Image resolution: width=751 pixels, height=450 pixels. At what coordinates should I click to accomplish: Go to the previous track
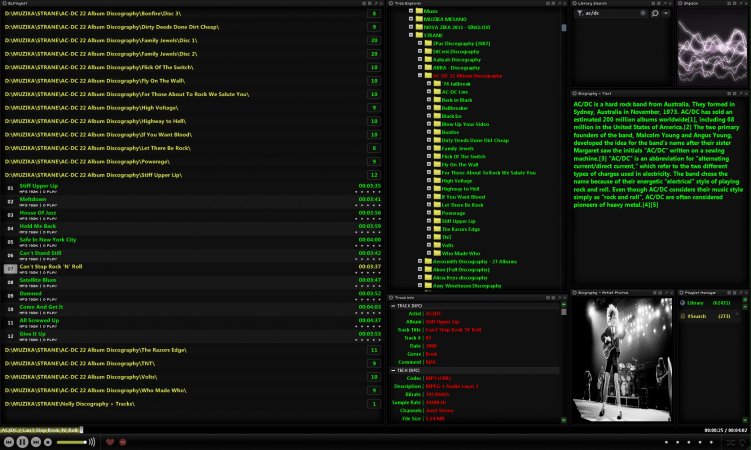9,442
